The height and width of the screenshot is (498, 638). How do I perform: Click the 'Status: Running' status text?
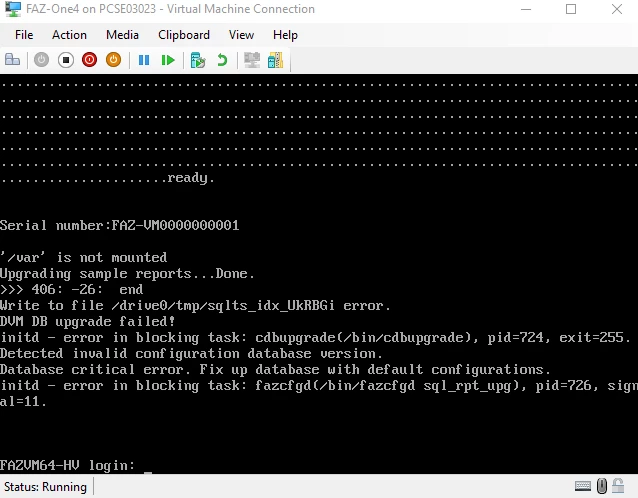coord(45,487)
